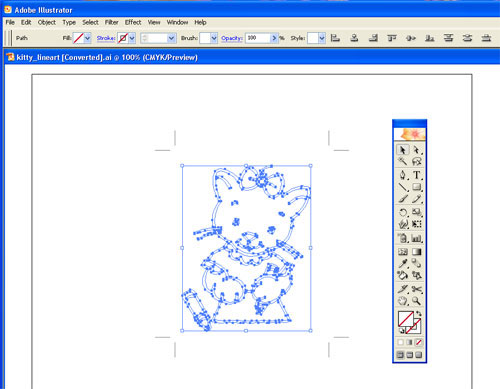Select the Gradient tool
Image resolution: width=500 pixels, height=389 pixels.
pyautogui.click(x=417, y=252)
